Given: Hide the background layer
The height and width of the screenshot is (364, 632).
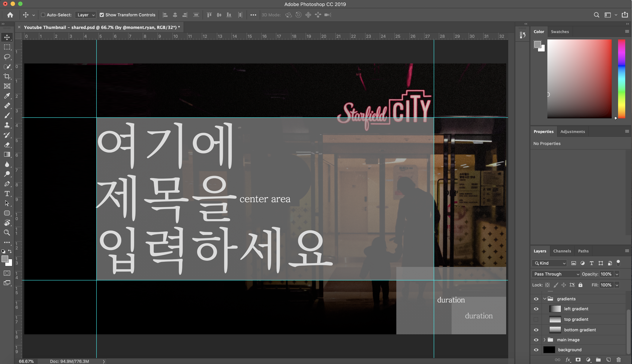Looking at the screenshot, I should (536, 350).
